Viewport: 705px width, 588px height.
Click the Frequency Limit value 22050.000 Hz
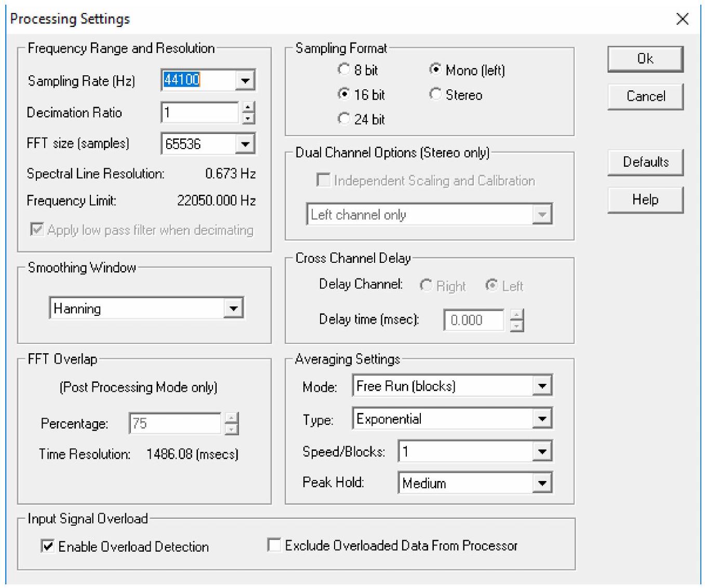click(216, 201)
